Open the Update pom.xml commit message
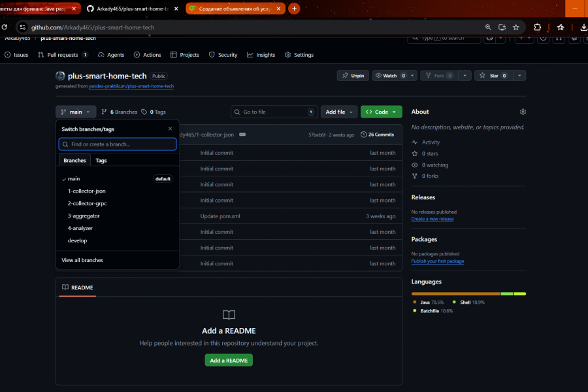Viewport: 588px width, 392px height. tap(220, 216)
